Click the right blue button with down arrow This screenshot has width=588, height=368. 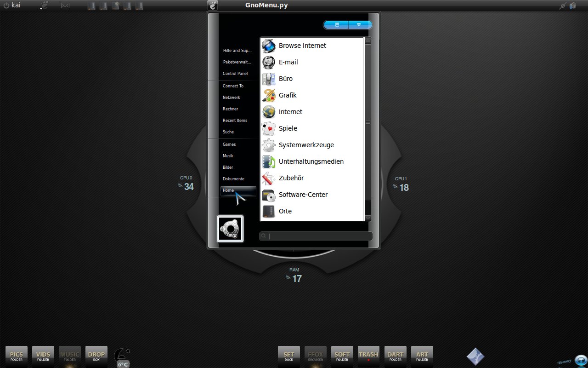[360, 25]
